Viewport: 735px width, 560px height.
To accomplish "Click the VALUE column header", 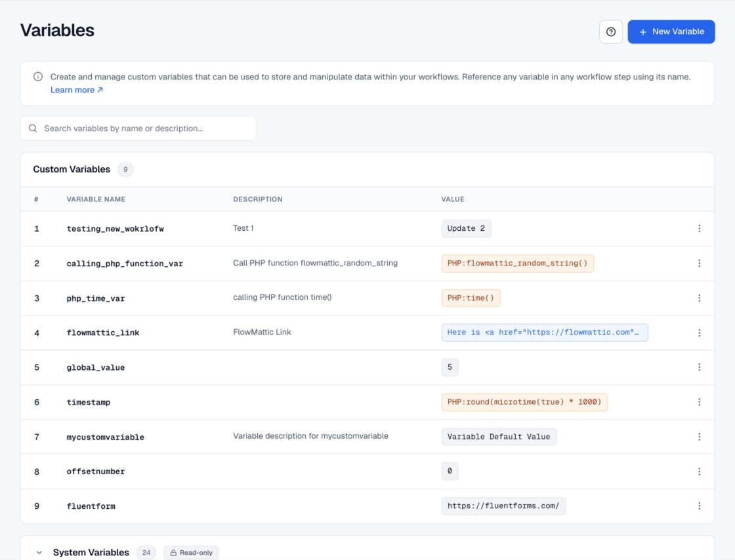I will click(x=453, y=199).
